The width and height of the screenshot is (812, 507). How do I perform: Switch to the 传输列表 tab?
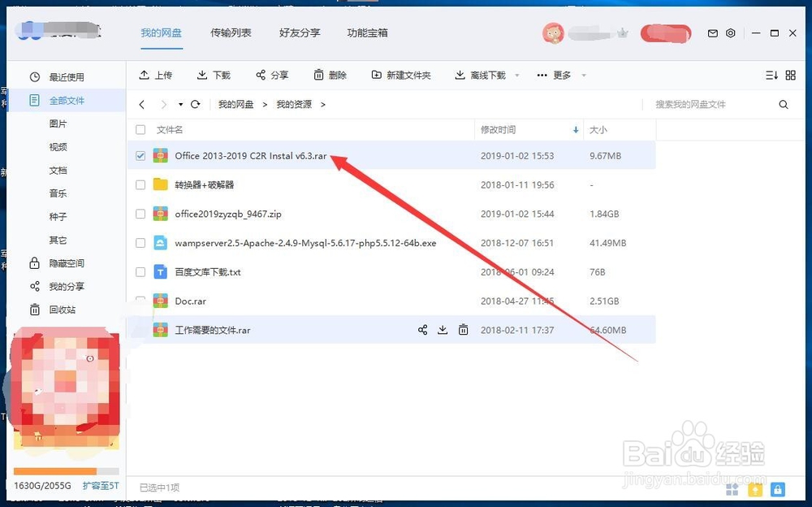point(231,33)
